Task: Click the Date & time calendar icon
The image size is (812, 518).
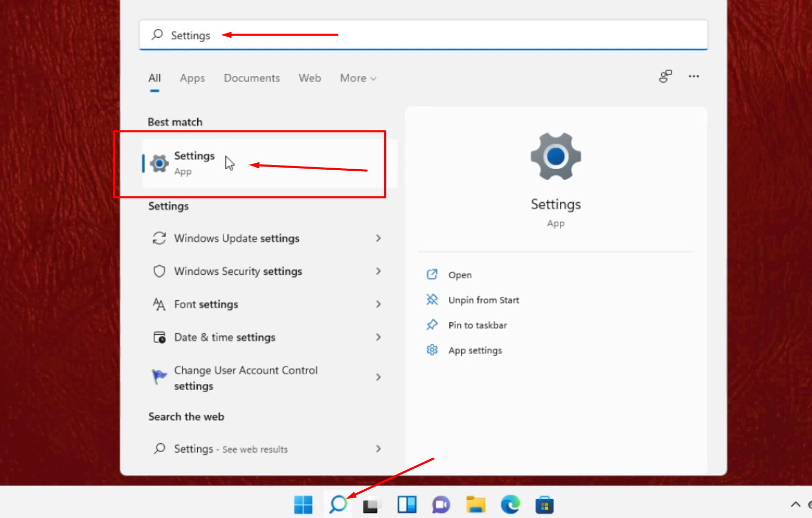Action: (x=159, y=337)
